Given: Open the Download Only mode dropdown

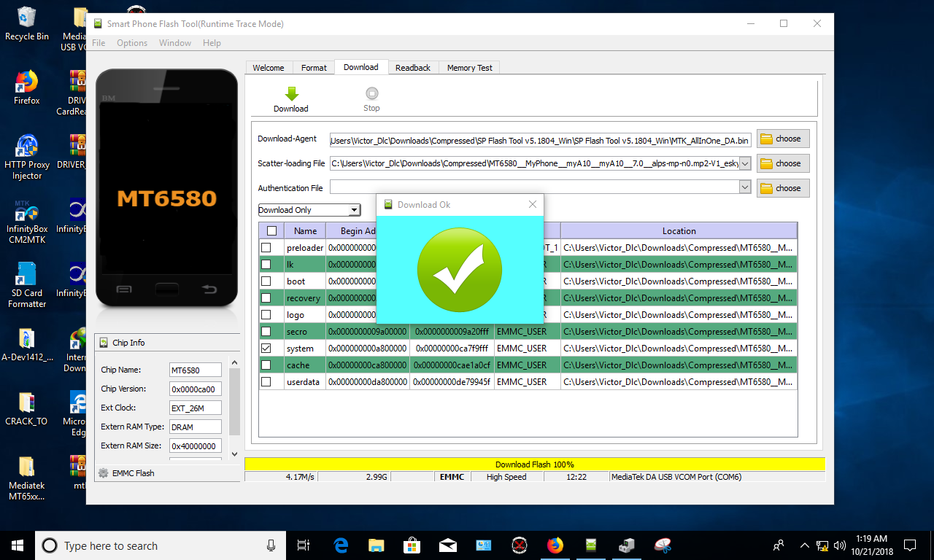Looking at the screenshot, I should point(309,210).
